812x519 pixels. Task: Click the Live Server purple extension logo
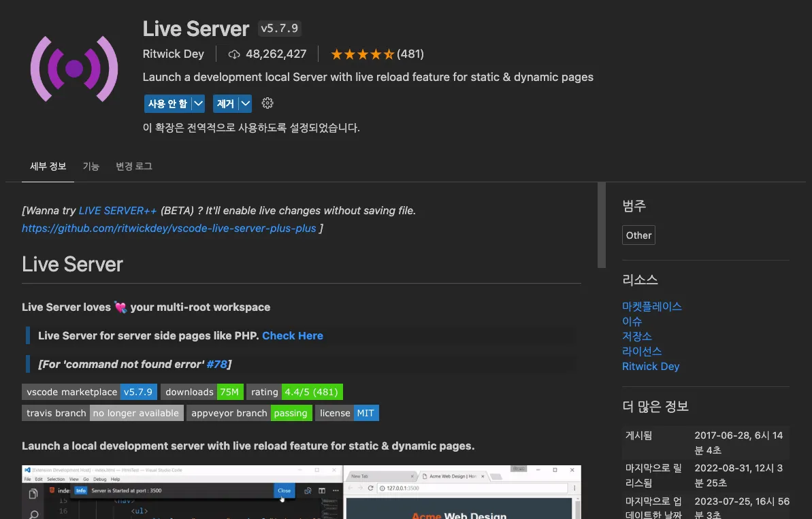tap(74, 68)
